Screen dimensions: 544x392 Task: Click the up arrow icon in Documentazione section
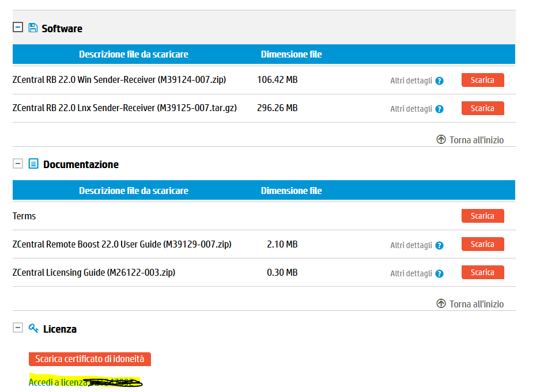(x=441, y=303)
